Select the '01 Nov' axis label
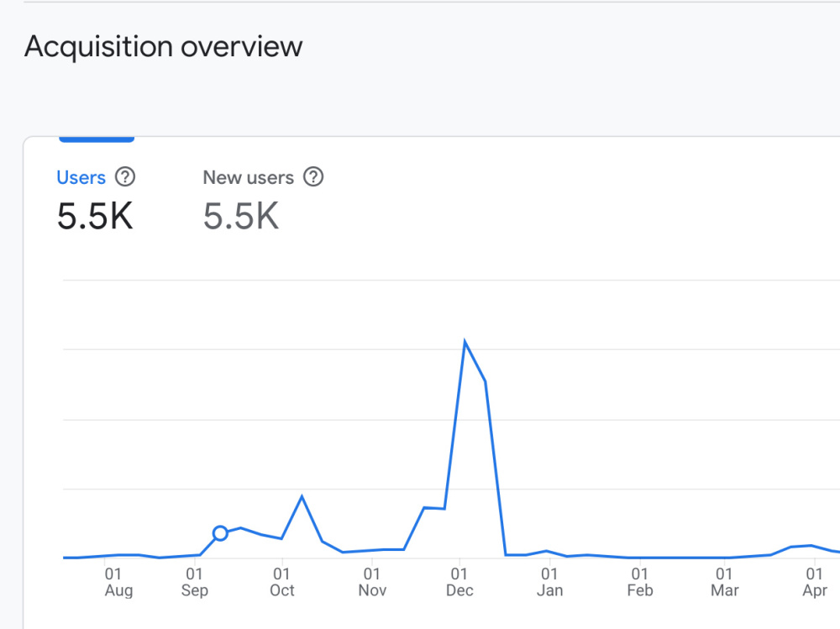 372,582
